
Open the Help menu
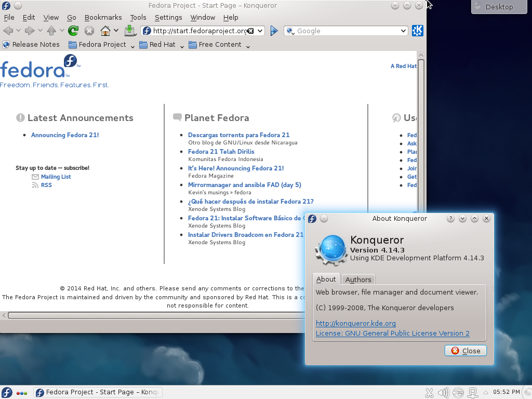231,18
